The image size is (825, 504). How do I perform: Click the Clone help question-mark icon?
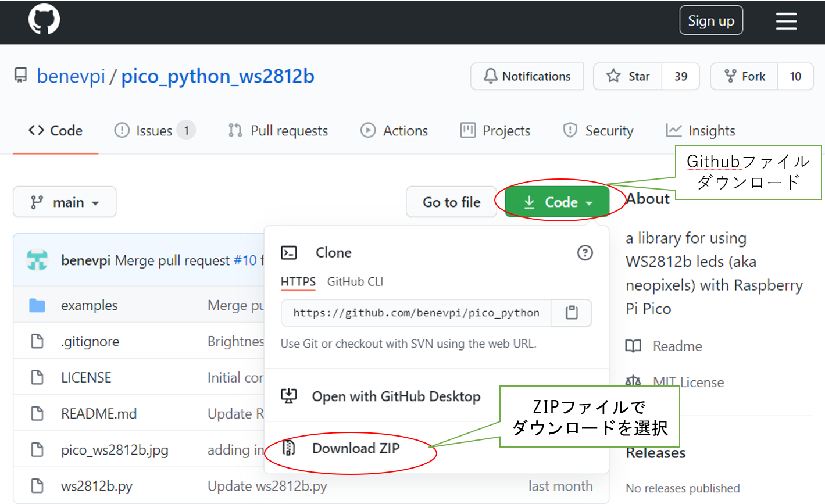point(585,252)
